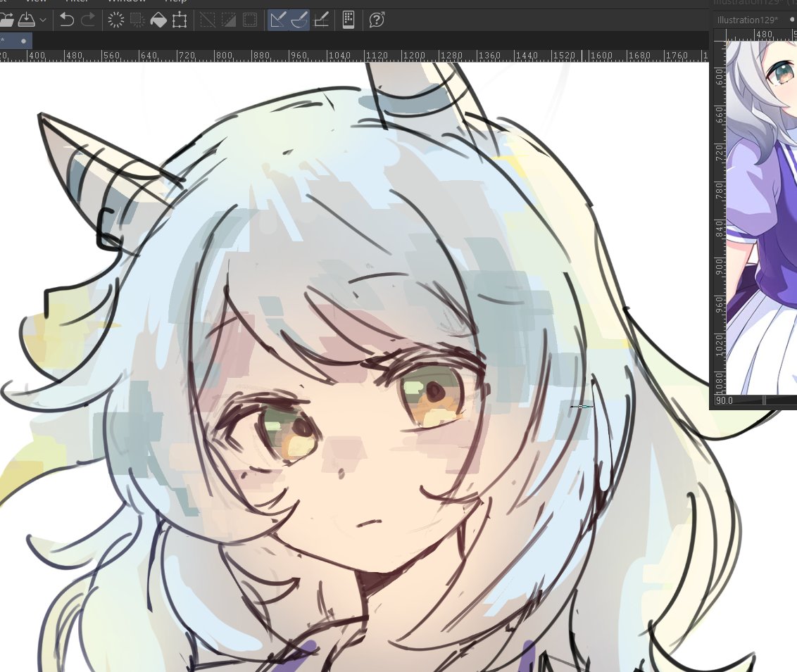Click the Fill paint bucket icon

pos(158,20)
